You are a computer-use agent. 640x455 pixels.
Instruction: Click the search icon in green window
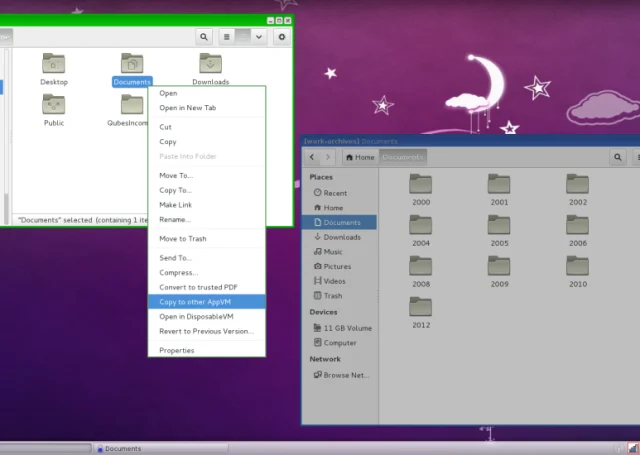(204, 36)
